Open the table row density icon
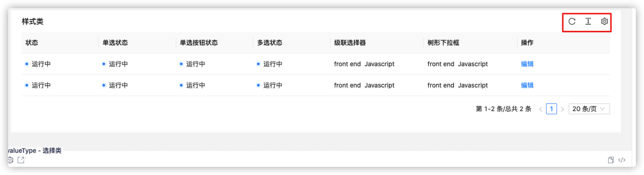 (588, 22)
